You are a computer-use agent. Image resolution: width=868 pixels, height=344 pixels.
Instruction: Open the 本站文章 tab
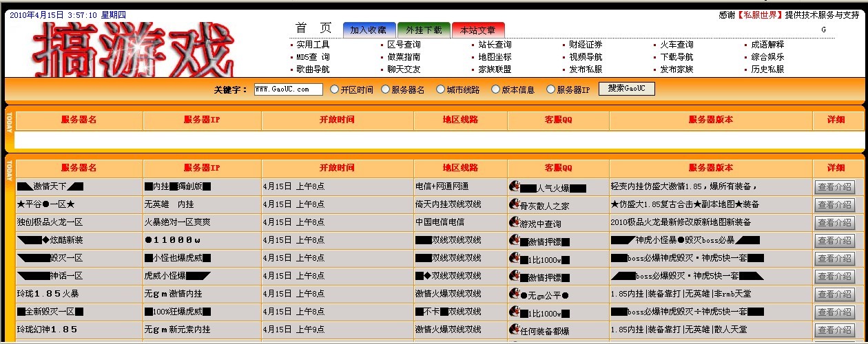pos(478,30)
